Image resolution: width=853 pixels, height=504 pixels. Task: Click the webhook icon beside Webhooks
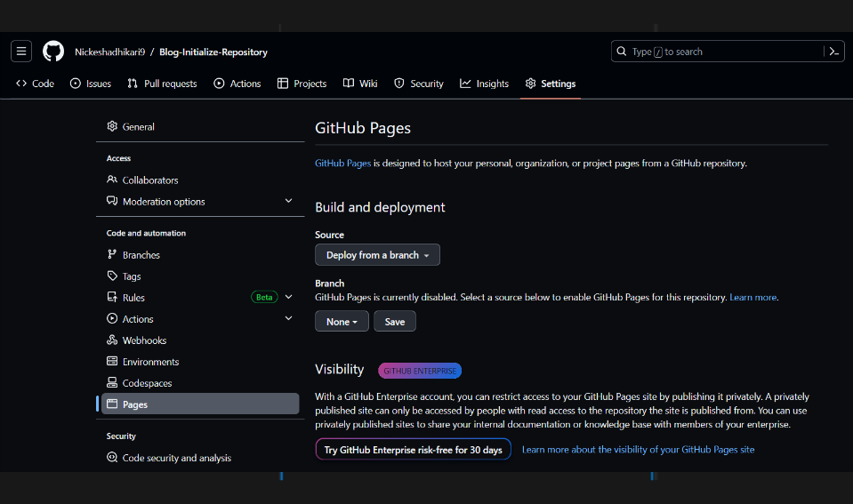(112, 340)
